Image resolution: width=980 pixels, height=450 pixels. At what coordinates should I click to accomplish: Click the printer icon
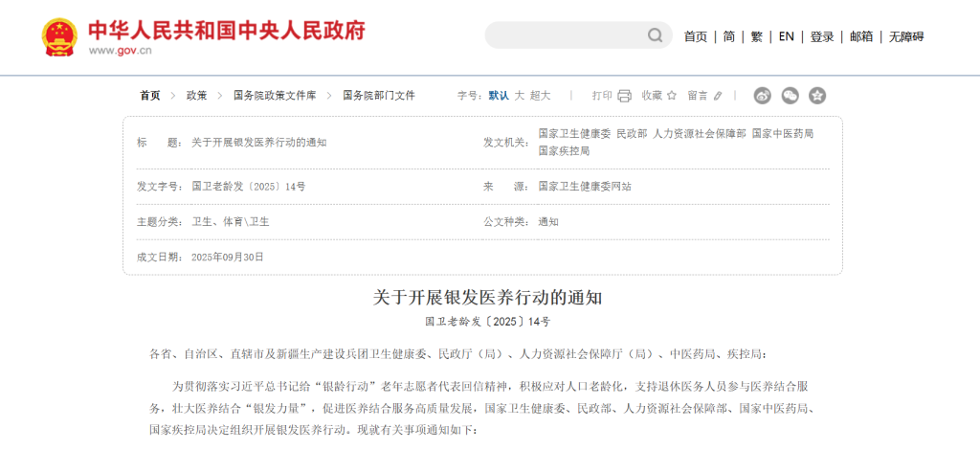coord(625,96)
